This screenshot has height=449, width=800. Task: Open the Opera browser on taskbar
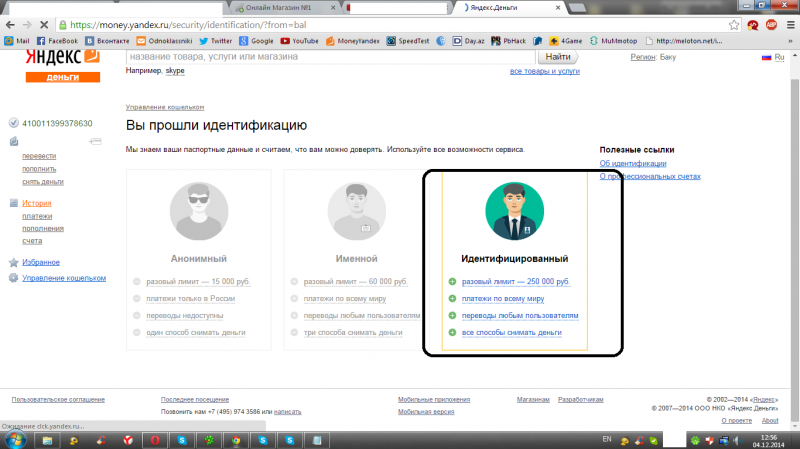(x=155, y=440)
